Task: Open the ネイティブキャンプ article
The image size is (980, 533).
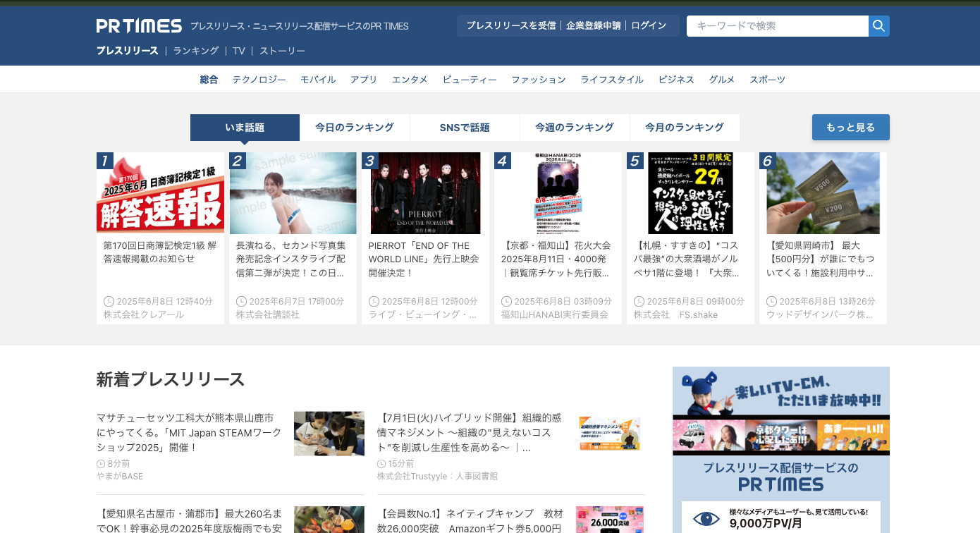Action: tap(470, 520)
